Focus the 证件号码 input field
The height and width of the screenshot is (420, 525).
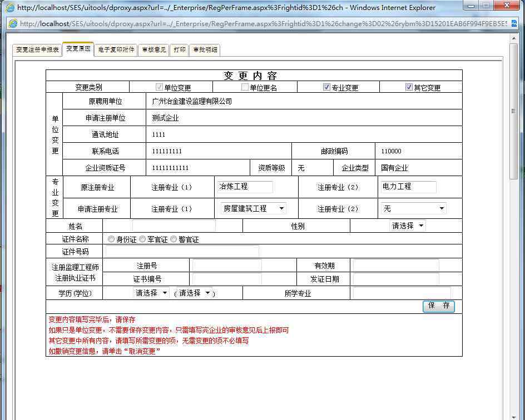pyautogui.click(x=182, y=252)
